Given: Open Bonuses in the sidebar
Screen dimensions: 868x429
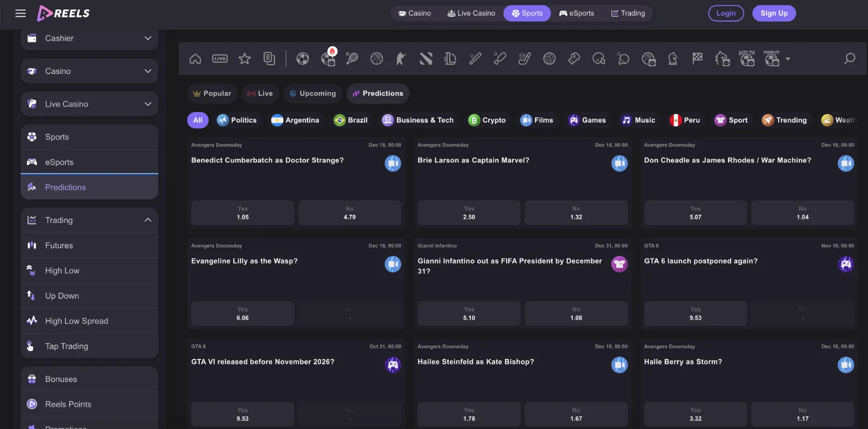Looking at the screenshot, I should [90, 379].
